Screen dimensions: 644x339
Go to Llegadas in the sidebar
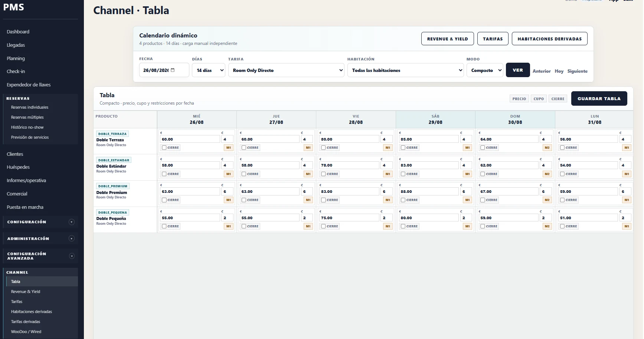coord(16,45)
